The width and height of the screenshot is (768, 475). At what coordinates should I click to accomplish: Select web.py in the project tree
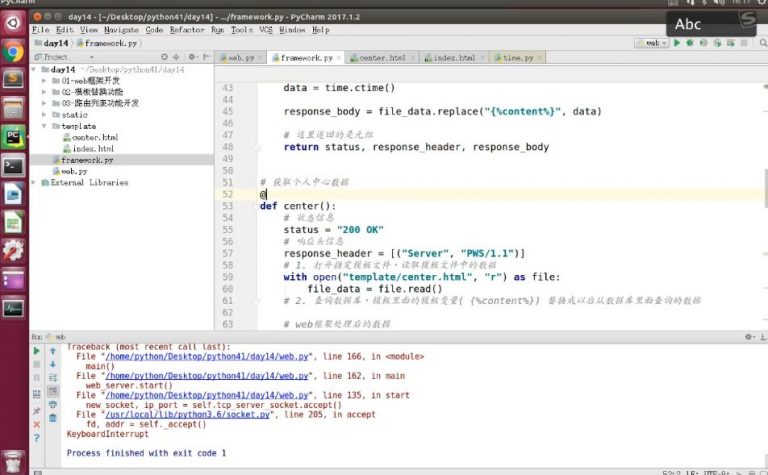pos(75,171)
